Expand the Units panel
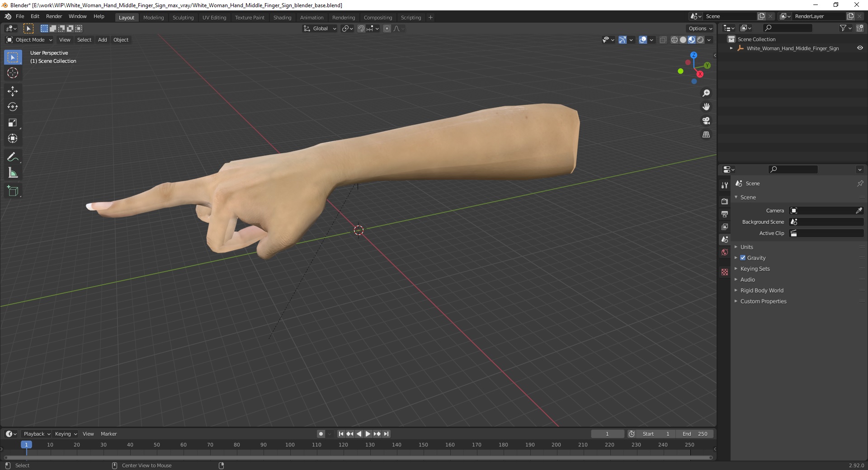 (x=746, y=247)
